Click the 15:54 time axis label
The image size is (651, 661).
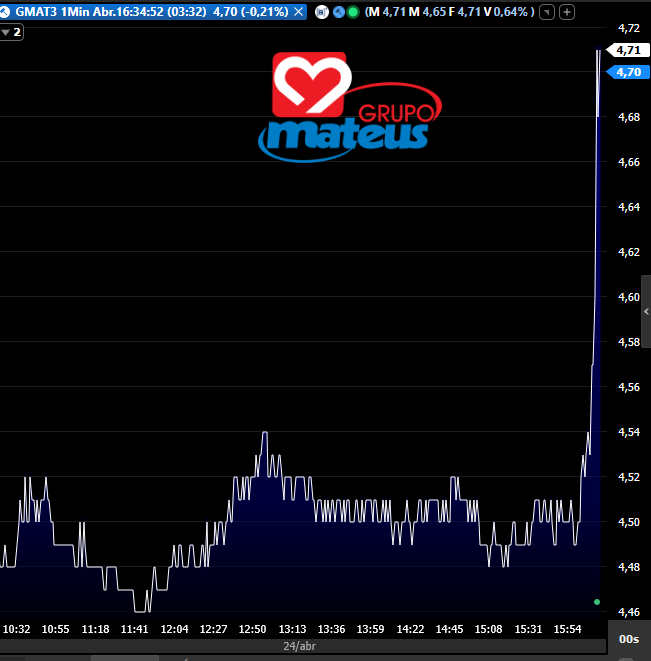click(567, 629)
